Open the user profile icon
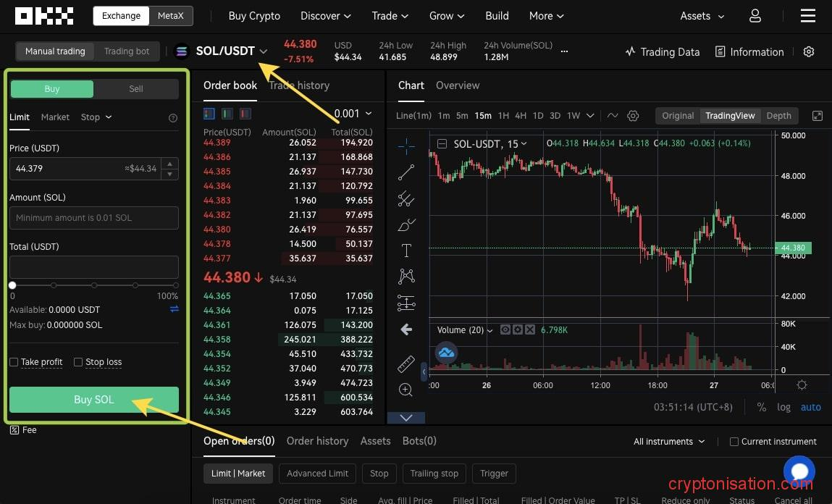Image resolution: width=832 pixels, height=504 pixels. (x=755, y=16)
